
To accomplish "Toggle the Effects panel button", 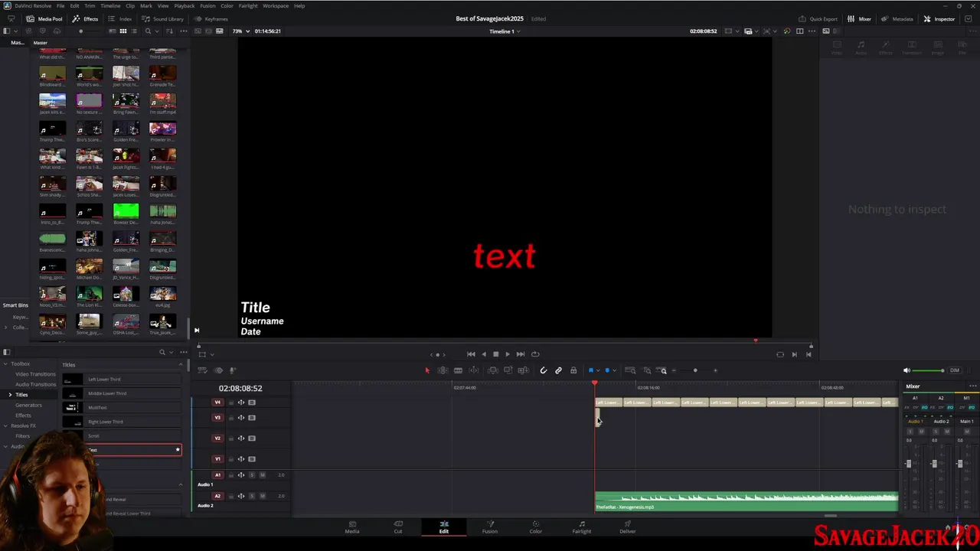I will point(86,18).
